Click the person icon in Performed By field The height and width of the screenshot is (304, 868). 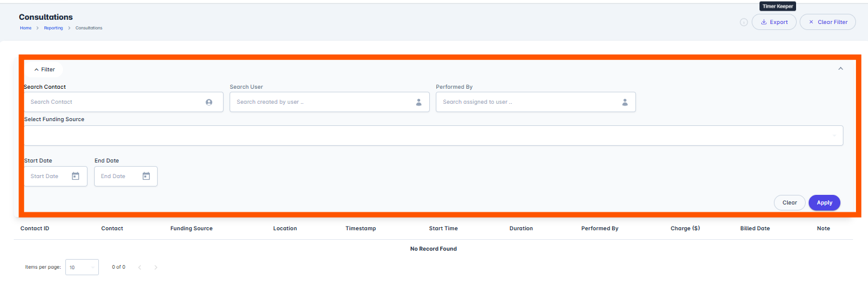(625, 102)
